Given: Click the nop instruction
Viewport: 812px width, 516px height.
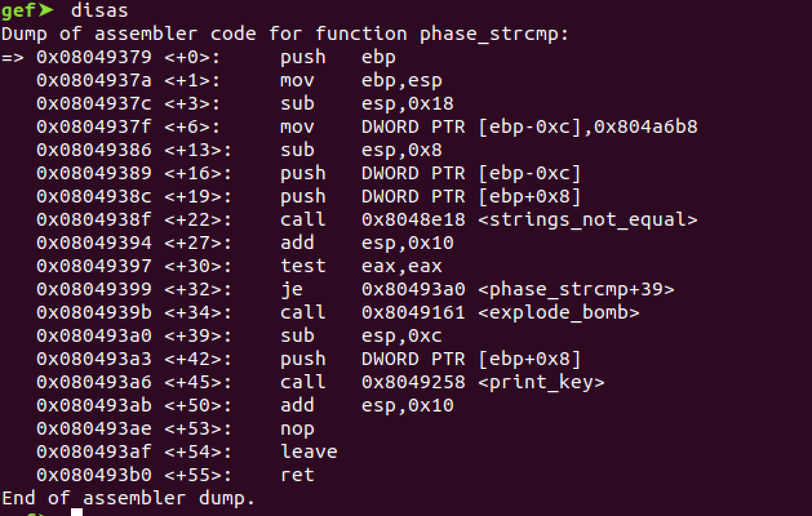Looking at the screenshot, I should point(298,429).
